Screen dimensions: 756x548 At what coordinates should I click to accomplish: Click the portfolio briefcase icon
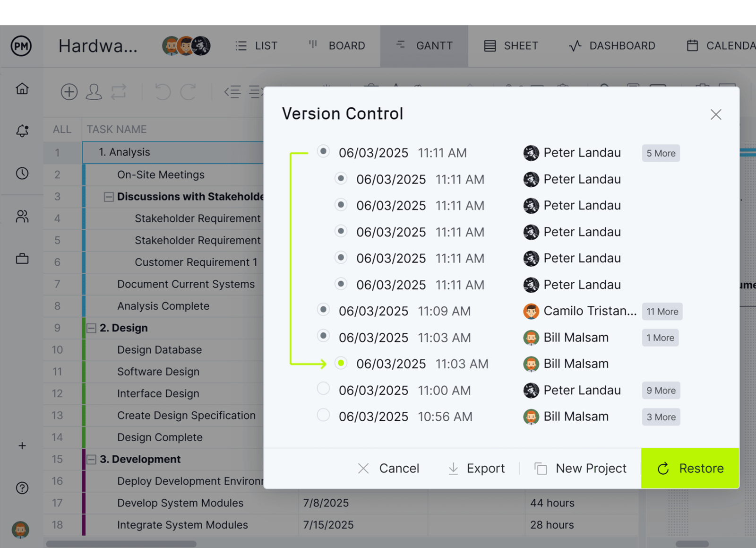click(22, 259)
